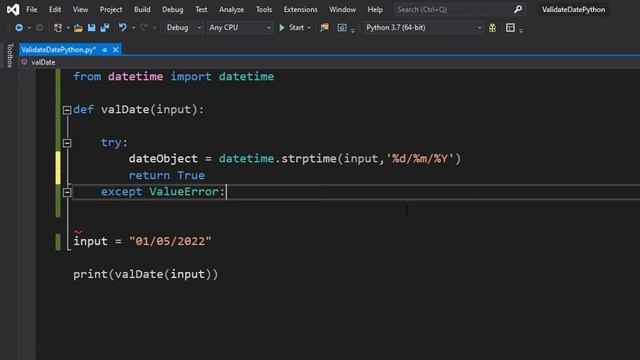This screenshot has width=640, height=360.
Task: Click the window layout icon in the toolbar
Action: point(510,28)
